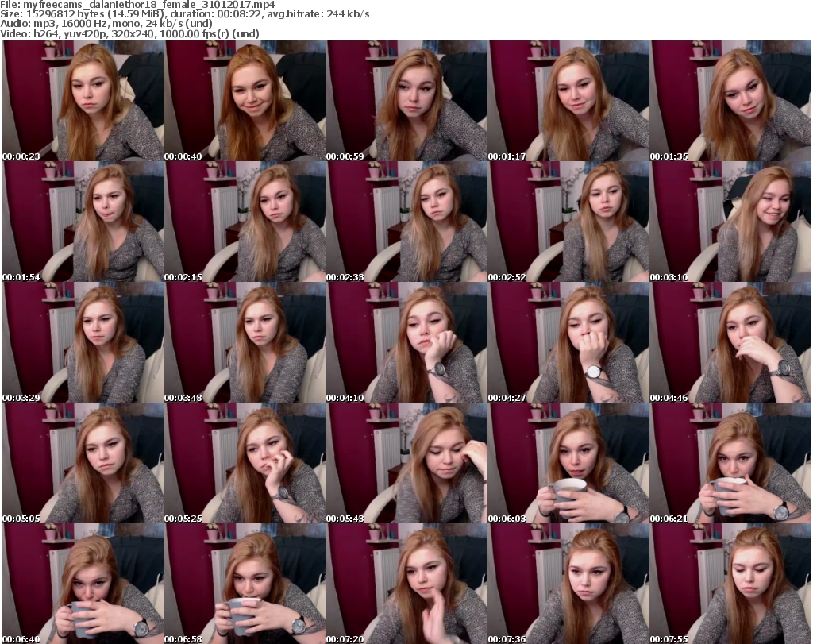Screen dimensions: 813x644
Task: Click the Video: h264 info line
Action: (x=129, y=33)
